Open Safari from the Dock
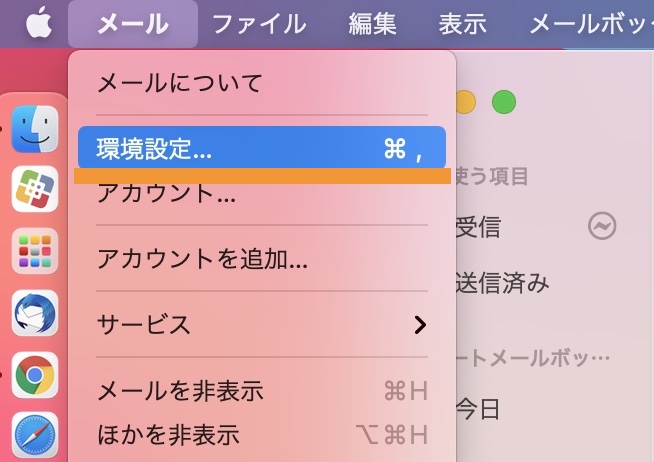 [x=35, y=435]
